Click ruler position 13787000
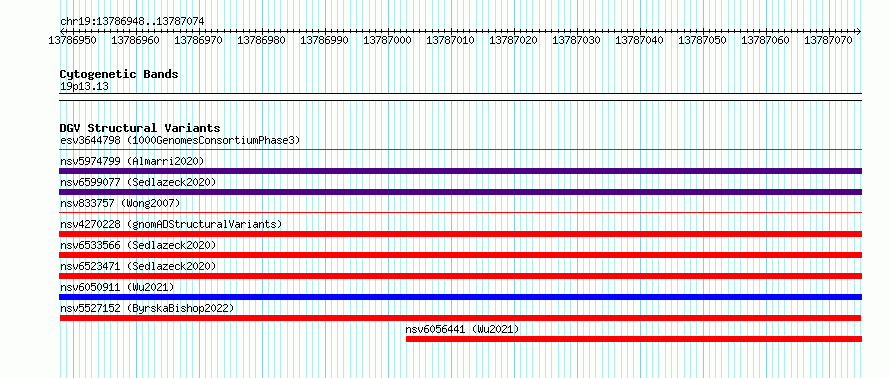Screen dimensions: 890x378 pos(387,40)
